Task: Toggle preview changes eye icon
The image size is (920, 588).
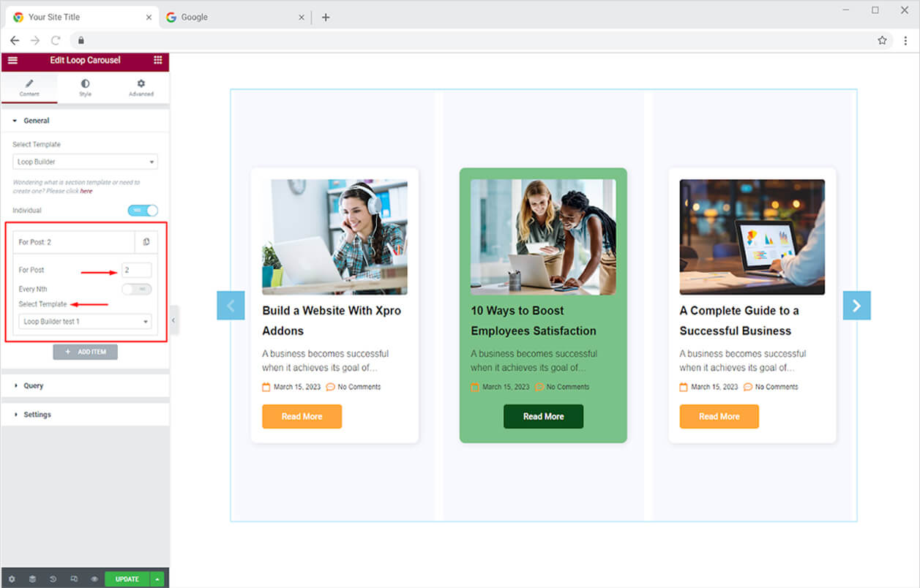Action: click(94, 578)
